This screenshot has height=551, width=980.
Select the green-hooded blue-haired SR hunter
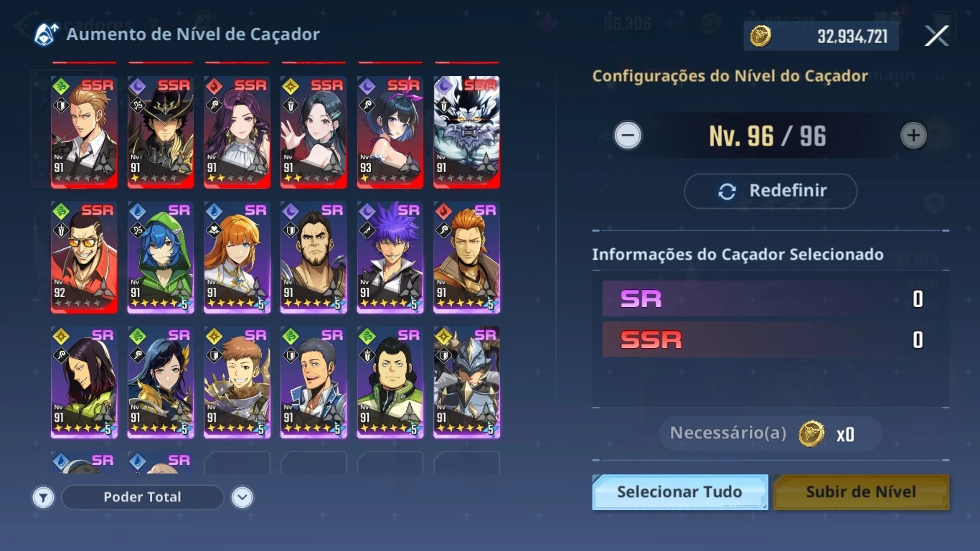tap(161, 258)
